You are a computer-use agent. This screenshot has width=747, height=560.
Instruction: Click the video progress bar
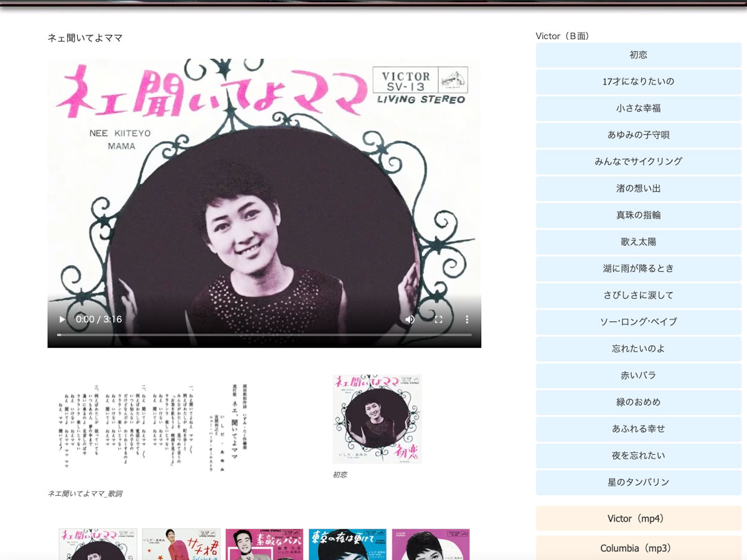pos(264,335)
